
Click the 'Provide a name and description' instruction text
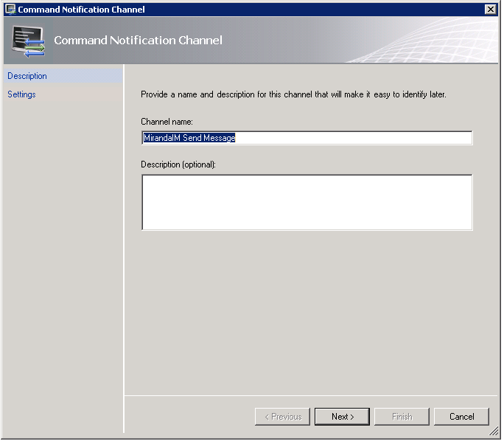[295, 95]
